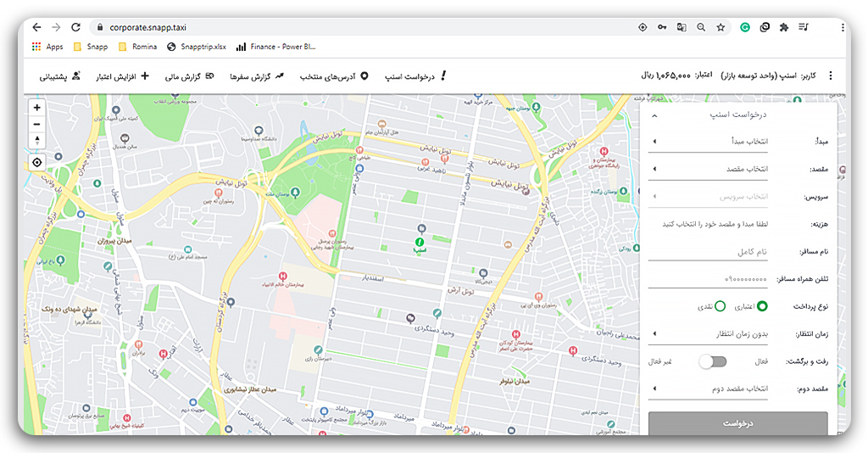Click the address bar URL
Viewport: 868px width, 453px height.
coord(147,27)
